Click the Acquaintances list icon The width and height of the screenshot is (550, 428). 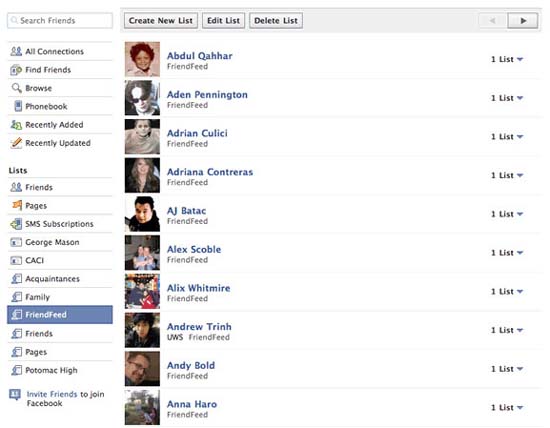point(16,279)
